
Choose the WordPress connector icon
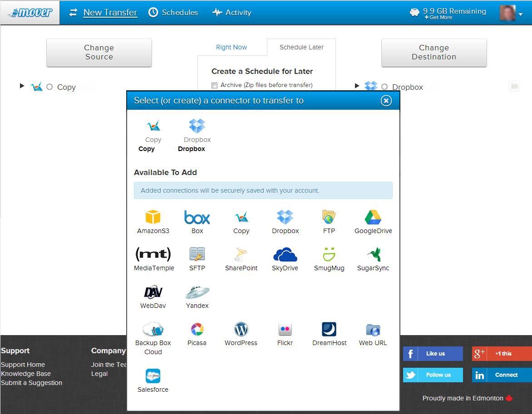tap(241, 330)
